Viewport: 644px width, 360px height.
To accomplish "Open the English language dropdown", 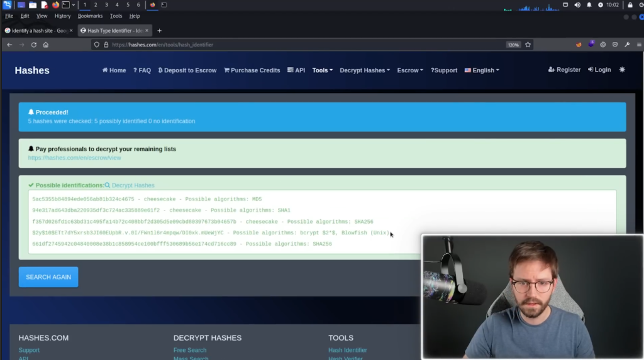I will 482,70.
